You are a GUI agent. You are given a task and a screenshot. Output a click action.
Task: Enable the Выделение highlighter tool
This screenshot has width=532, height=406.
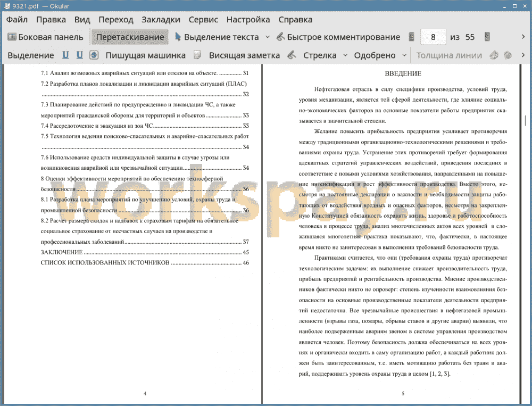[x=30, y=55]
